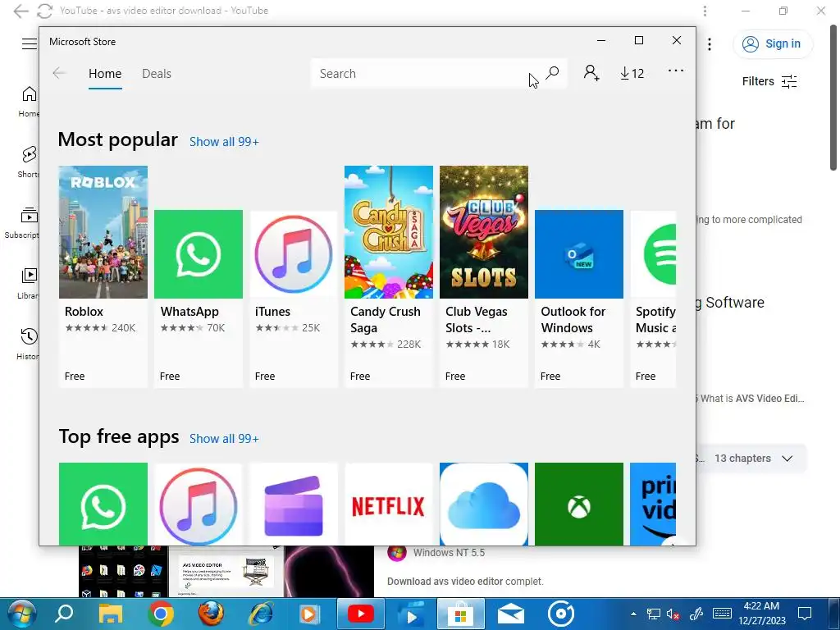Go back in Microsoft Store
This screenshot has height=630, width=840.
(59, 73)
